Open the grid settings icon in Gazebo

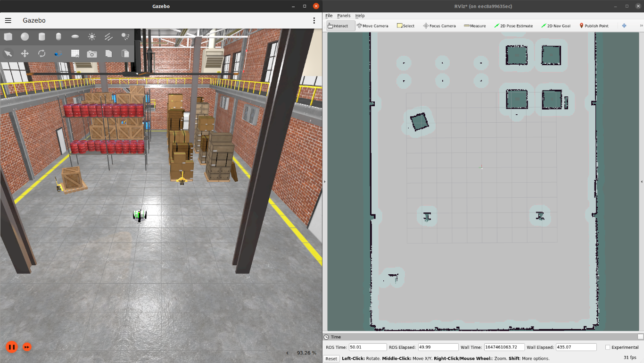(x=75, y=54)
